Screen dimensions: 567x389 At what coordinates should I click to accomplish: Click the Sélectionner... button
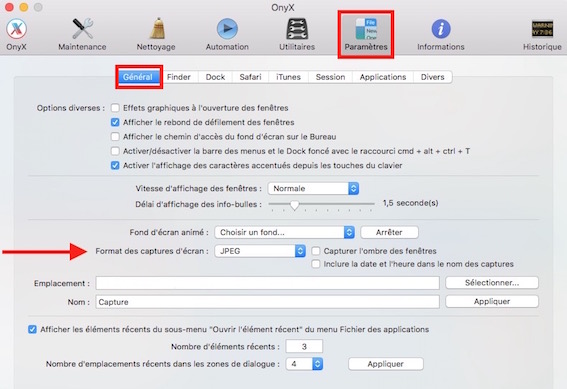tap(492, 283)
